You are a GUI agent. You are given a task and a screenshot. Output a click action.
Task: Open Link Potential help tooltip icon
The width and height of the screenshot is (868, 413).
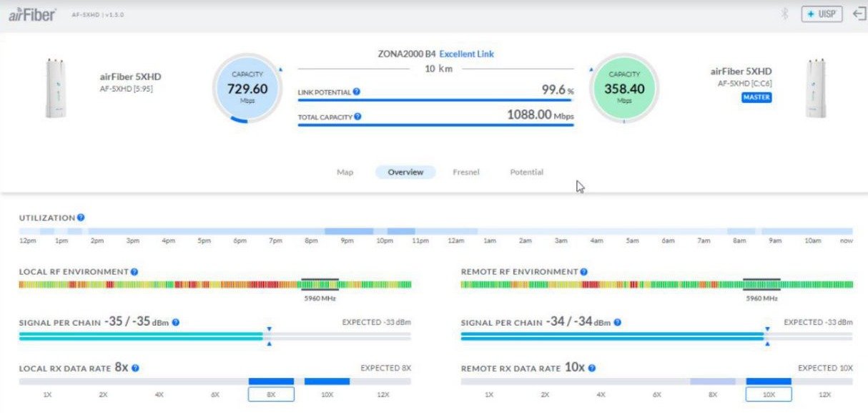(357, 92)
